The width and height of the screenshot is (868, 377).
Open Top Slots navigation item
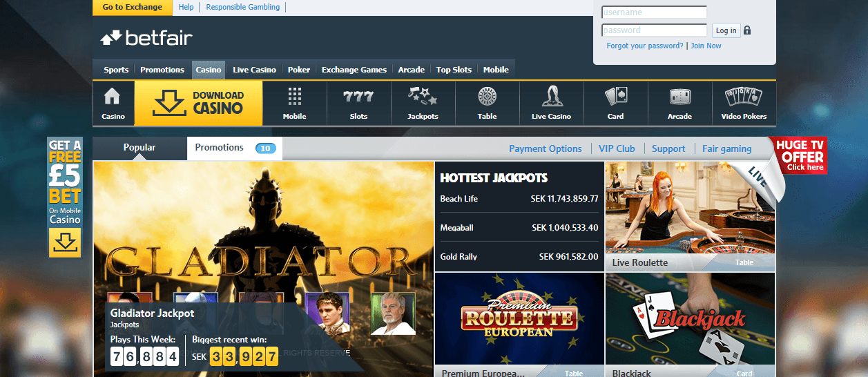point(454,70)
